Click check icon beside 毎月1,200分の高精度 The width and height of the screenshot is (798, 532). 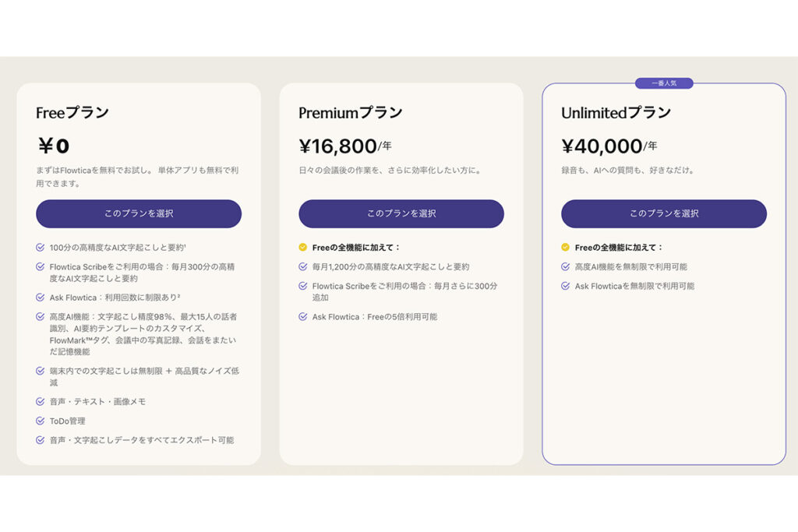tap(303, 266)
